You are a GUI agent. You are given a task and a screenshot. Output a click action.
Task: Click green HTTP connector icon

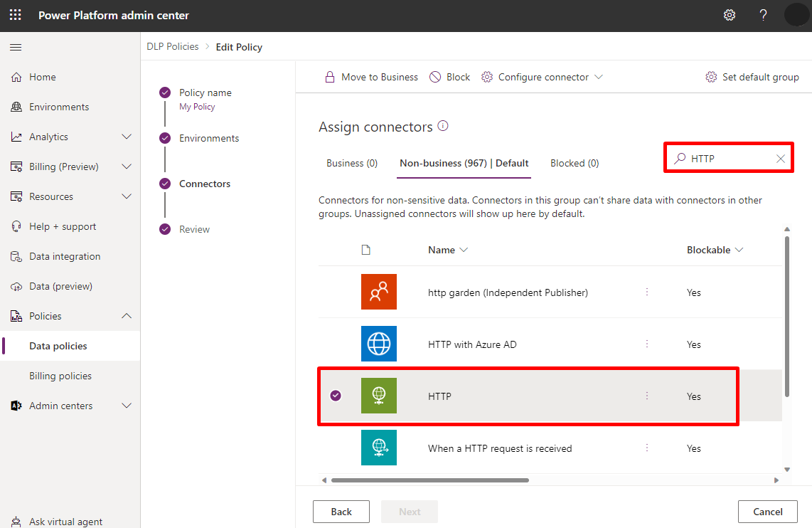[x=378, y=396]
